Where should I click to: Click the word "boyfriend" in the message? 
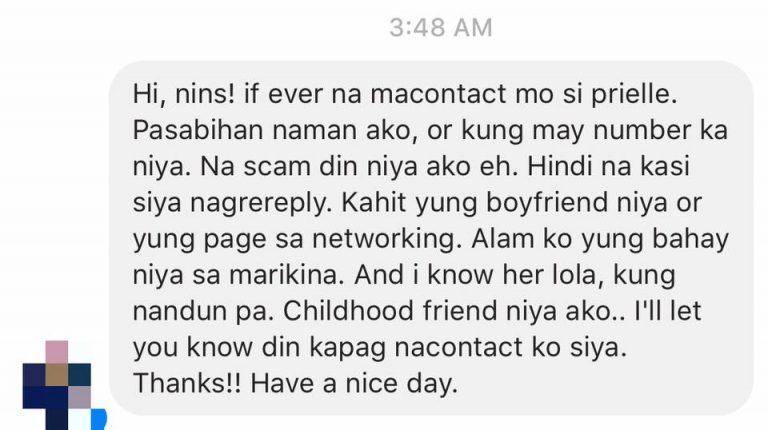(547, 203)
